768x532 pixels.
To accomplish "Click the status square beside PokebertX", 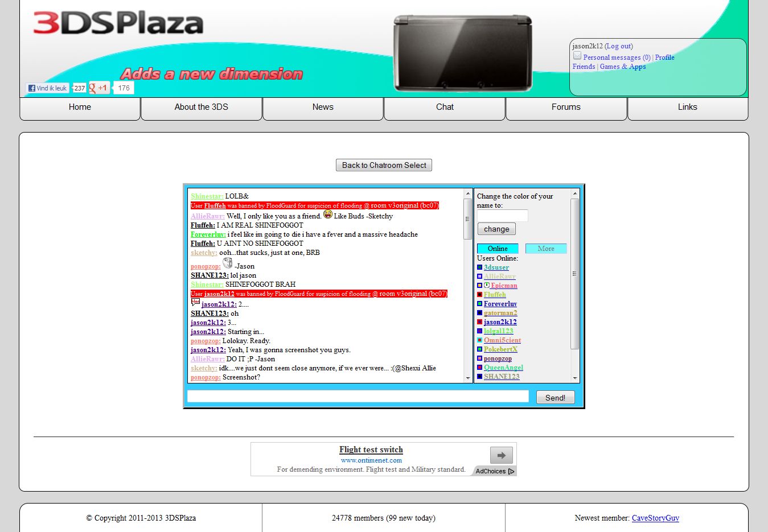I will [479, 349].
